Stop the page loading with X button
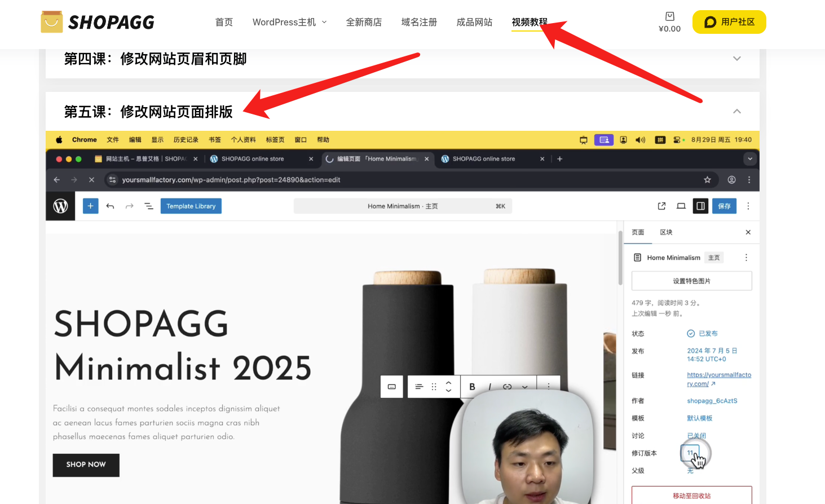 (x=91, y=180)
